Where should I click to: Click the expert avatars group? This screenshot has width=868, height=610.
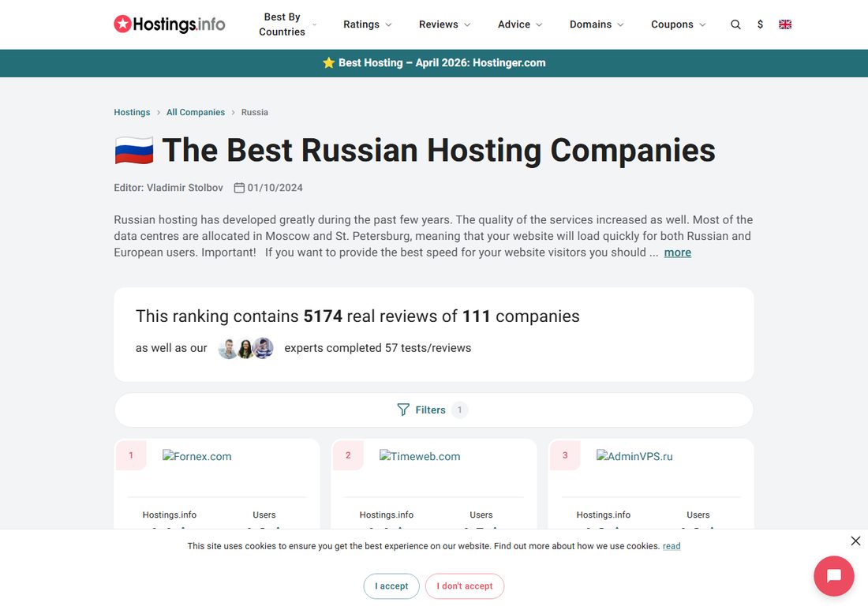(245, 348)
